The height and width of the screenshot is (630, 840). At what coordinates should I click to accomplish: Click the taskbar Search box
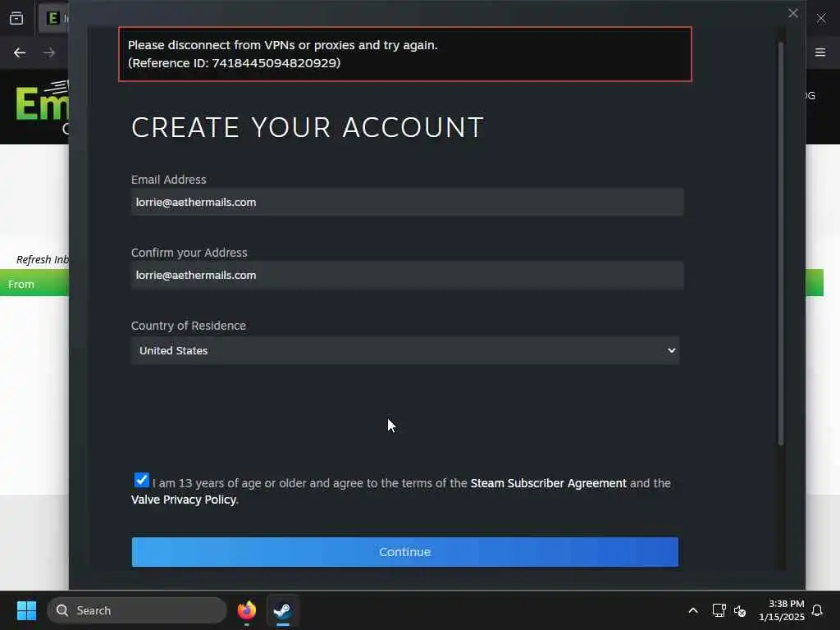[x=137, y=610]
